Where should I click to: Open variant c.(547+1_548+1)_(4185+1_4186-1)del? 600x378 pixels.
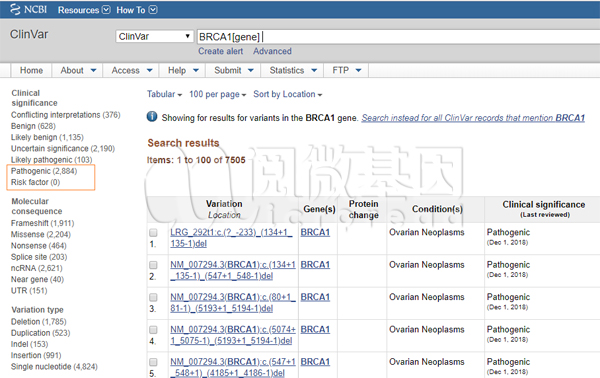233,367
